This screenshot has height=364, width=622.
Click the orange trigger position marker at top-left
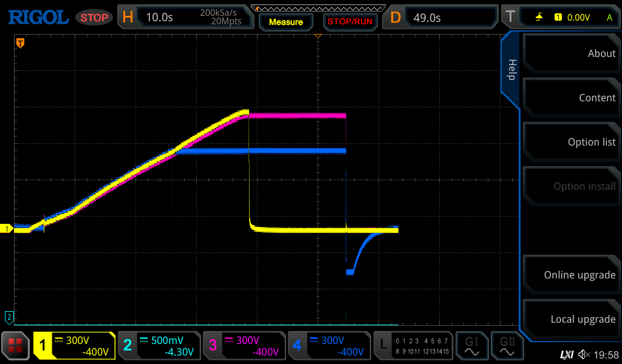pyautogui.click(x=20, y=43)
